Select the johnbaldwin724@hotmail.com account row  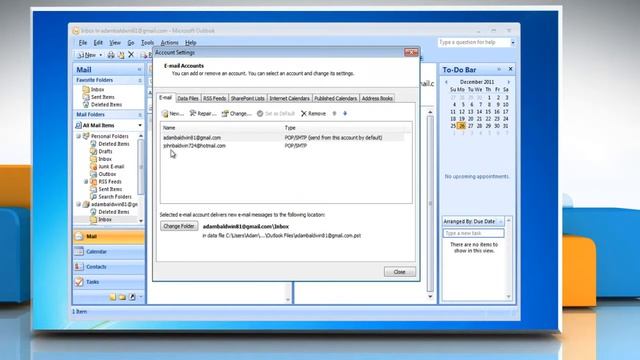coord(284,146)
